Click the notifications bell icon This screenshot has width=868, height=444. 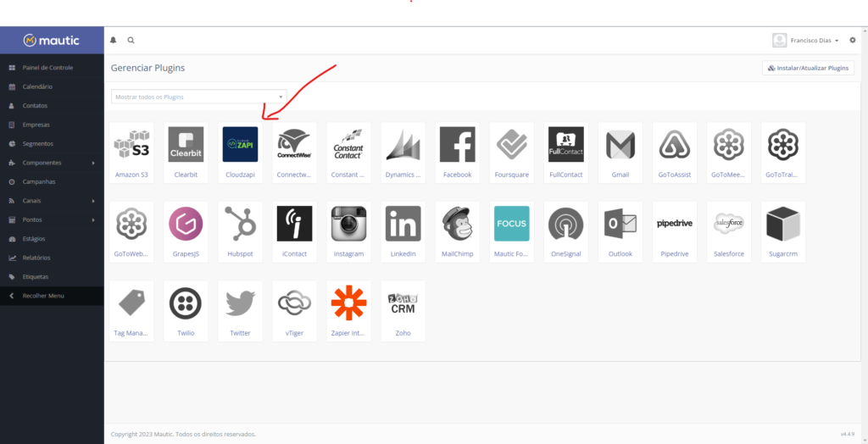(x=114, y=41)
